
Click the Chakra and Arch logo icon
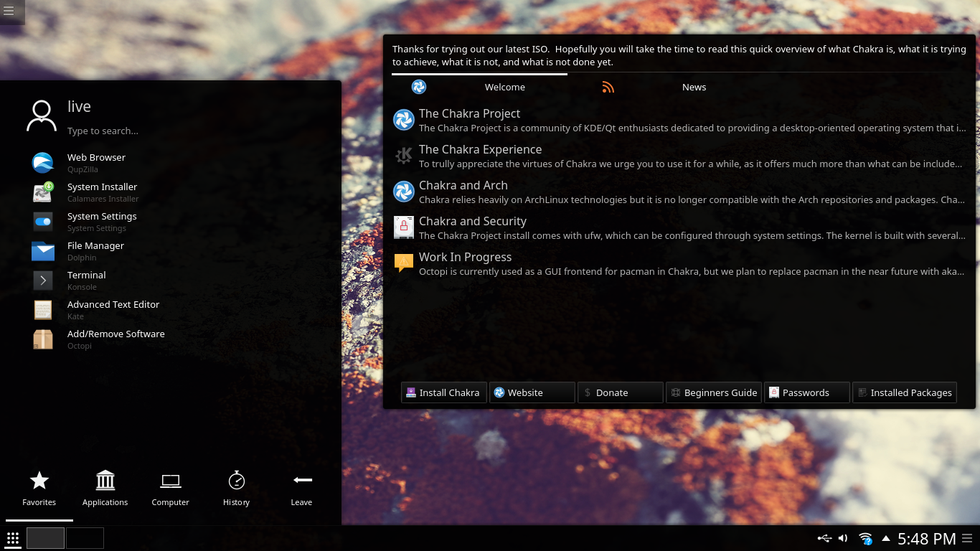tap(404, 192)
